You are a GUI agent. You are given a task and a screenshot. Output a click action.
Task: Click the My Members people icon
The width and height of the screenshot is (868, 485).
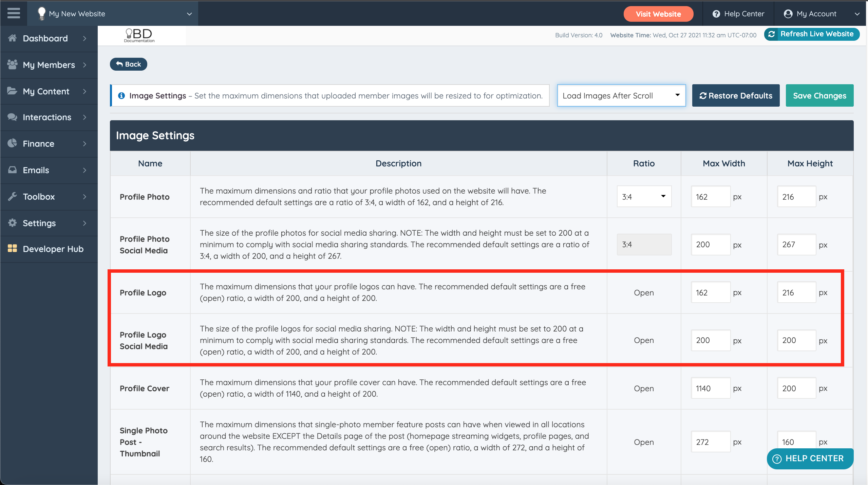12,65
